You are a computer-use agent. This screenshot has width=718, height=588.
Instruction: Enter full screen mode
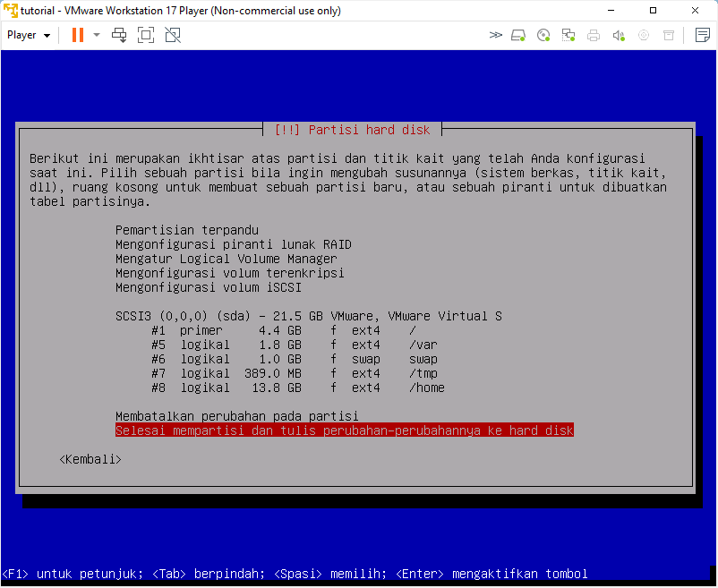[146, 35]
